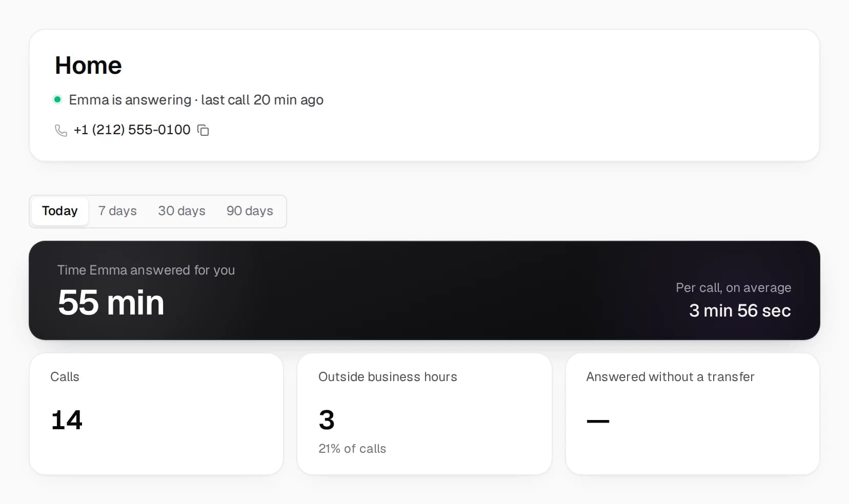Click the phone handset icon
This screenshot has height=504, width=849.
pyautogui.click(x=61, y=131)
